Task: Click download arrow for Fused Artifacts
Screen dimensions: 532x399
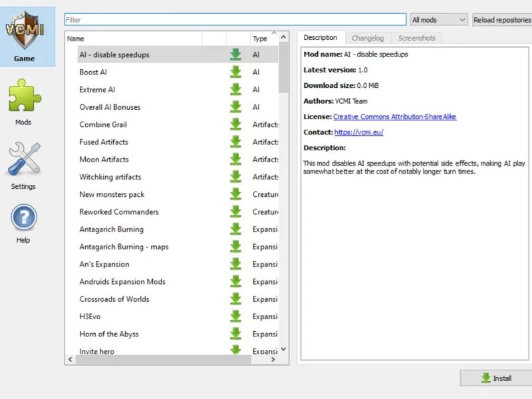Action: (x=235, y=142)
